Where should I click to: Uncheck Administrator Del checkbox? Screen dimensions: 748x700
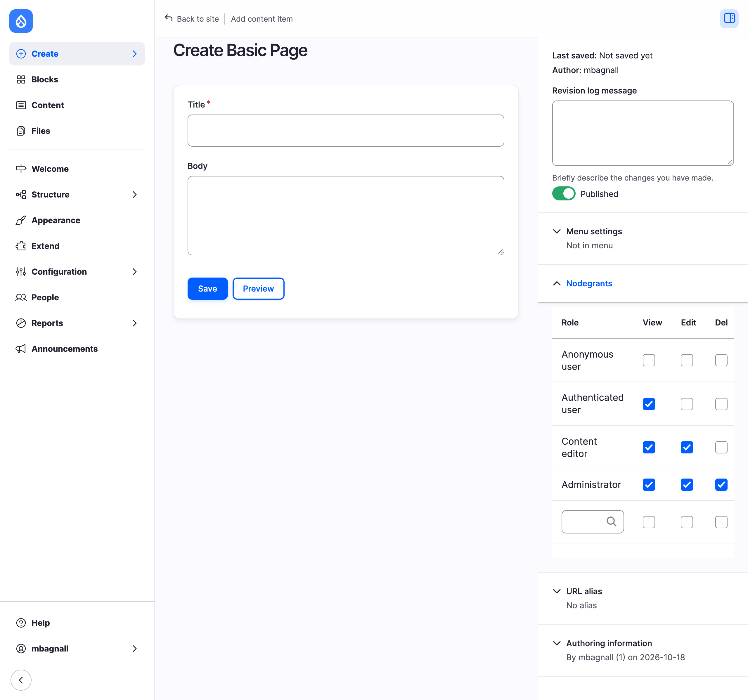coord(721,484)
